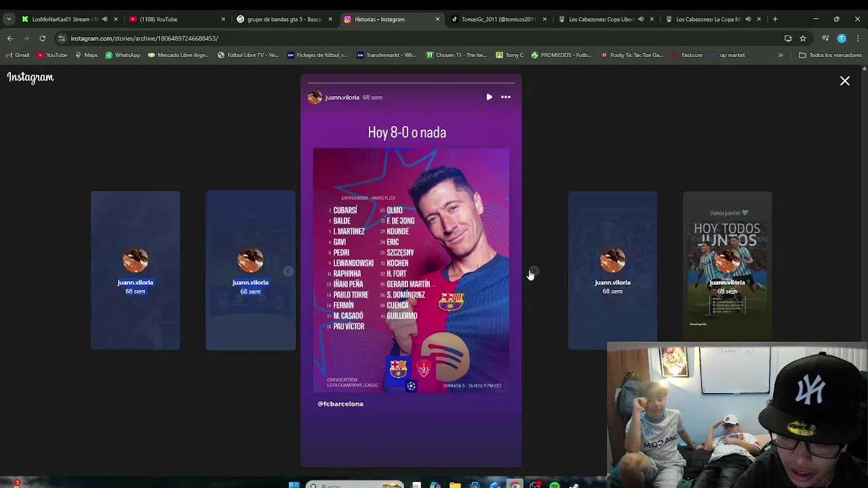The height and width of the screenshot is (488, 868).
Task: Click the story author avatar in header
Action: [315, 98]
